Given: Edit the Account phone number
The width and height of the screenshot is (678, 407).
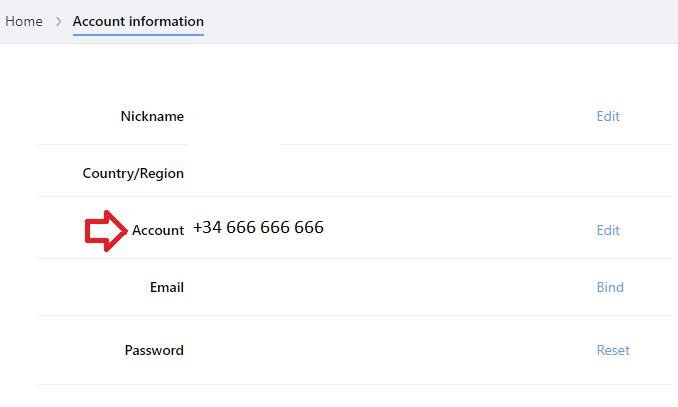Looking at the screenshot, I should click(x=608, y=230).
